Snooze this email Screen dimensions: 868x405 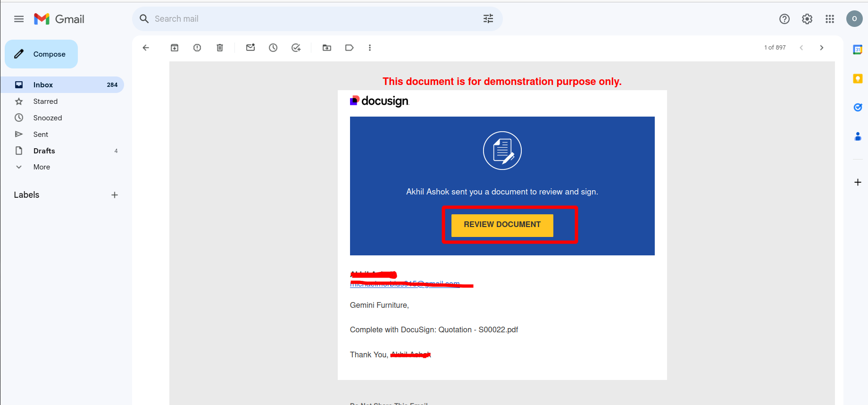[x=273, y=48]
